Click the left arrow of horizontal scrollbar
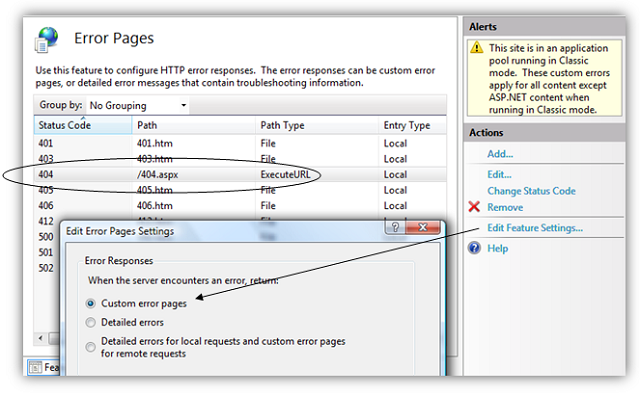This screenshot has width=640, height=395. coord(40,338)
